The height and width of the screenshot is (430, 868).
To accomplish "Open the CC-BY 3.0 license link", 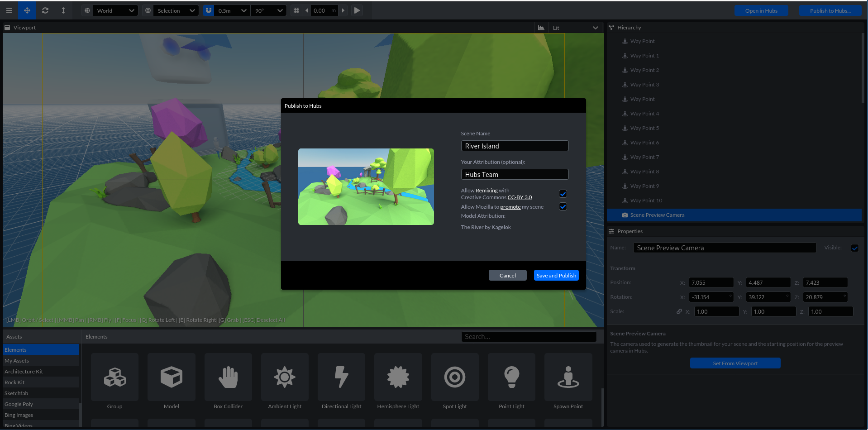I will (520, 197).
